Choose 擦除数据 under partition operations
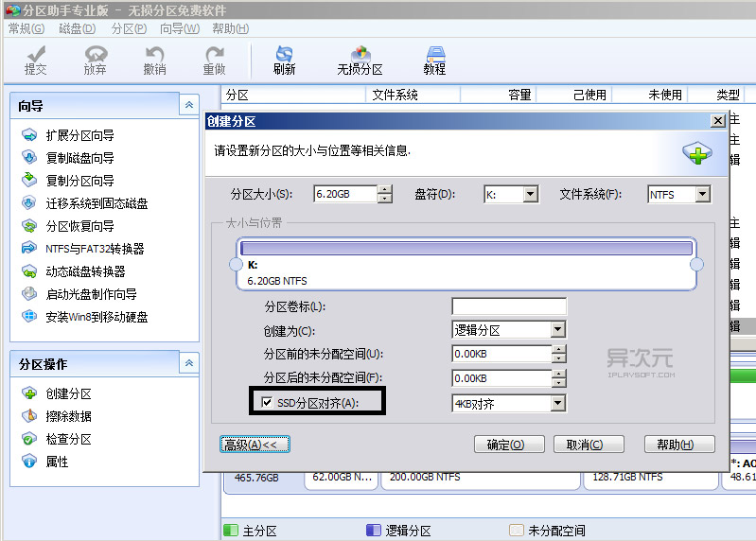 (57, 416)
